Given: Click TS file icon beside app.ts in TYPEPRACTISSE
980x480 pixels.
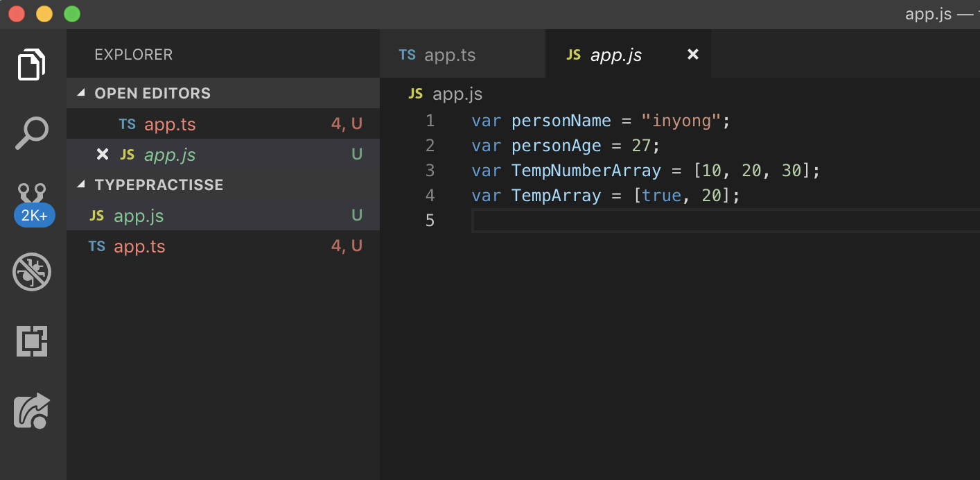Looking at the screenshot, I should 97,246.
